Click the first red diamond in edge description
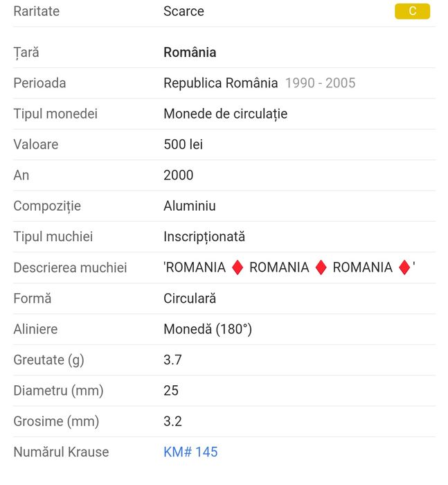Viewport: 448px width, 485px height. coord(237,267)
